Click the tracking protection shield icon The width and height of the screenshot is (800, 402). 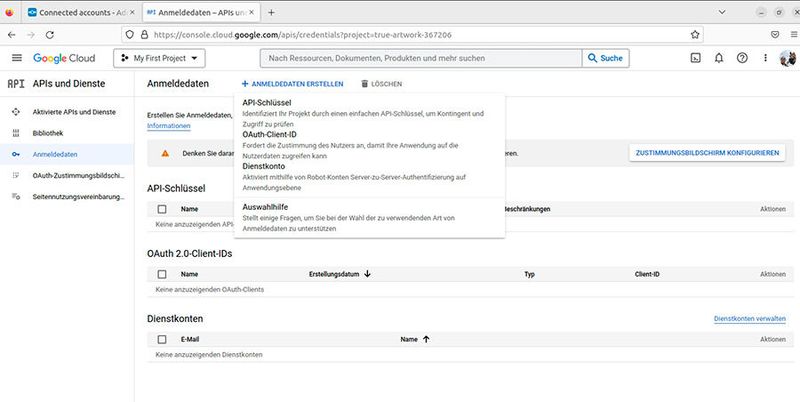pyautogui.click(x=130, y=35)
